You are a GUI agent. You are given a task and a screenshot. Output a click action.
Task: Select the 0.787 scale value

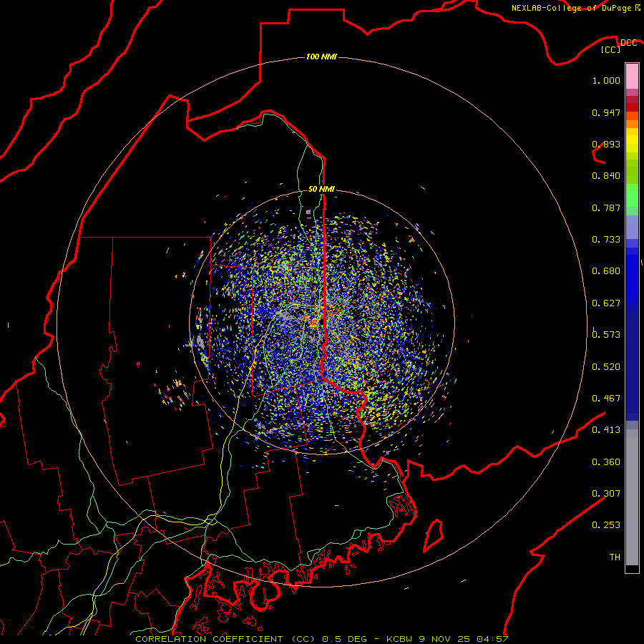pos(606,208)
